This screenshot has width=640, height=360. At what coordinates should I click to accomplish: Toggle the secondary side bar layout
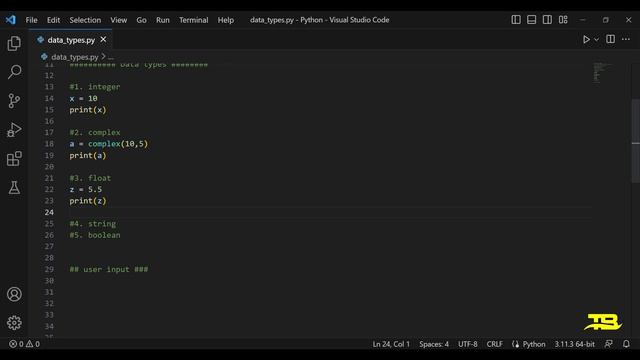click(547, 20)
